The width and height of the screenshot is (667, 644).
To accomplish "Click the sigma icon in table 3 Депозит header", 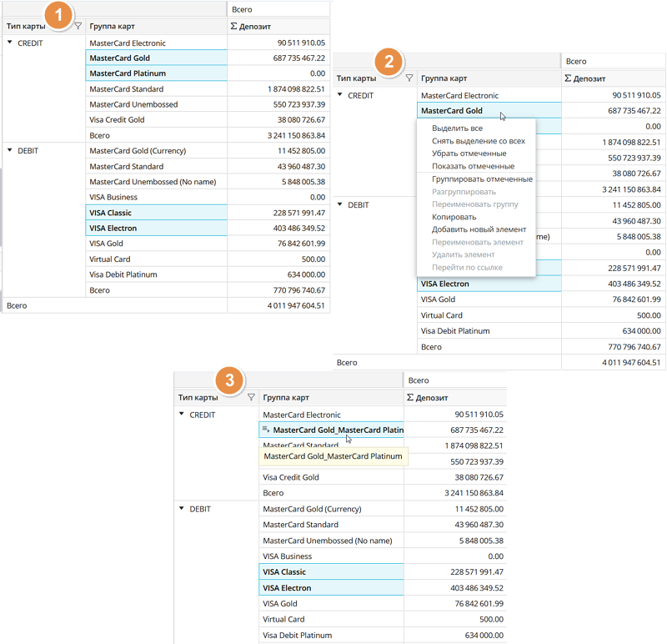I will pos(410,398).
